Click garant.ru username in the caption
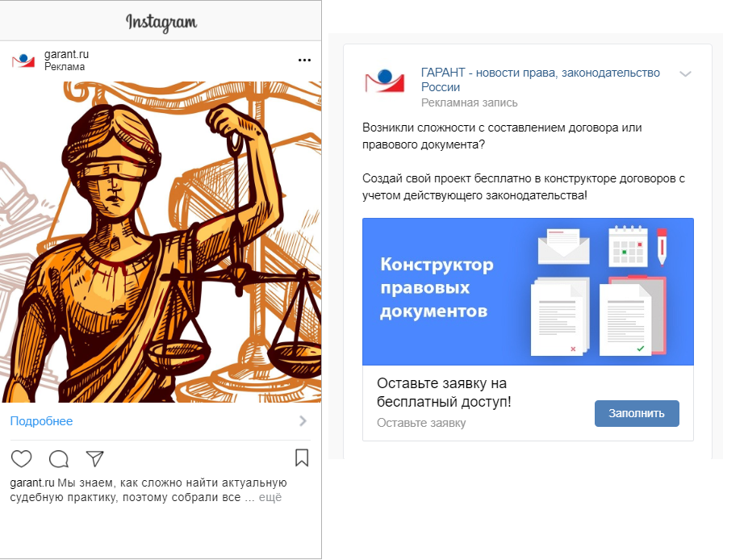This screenshot has width=744, height=560. 31,483
